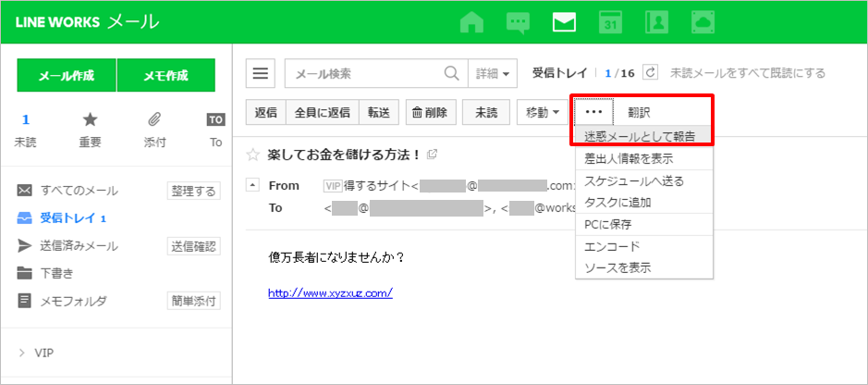868x385 pixels.
Task: Click the メール作成 button
Action: pyautogui.click(x=66, y=76)
